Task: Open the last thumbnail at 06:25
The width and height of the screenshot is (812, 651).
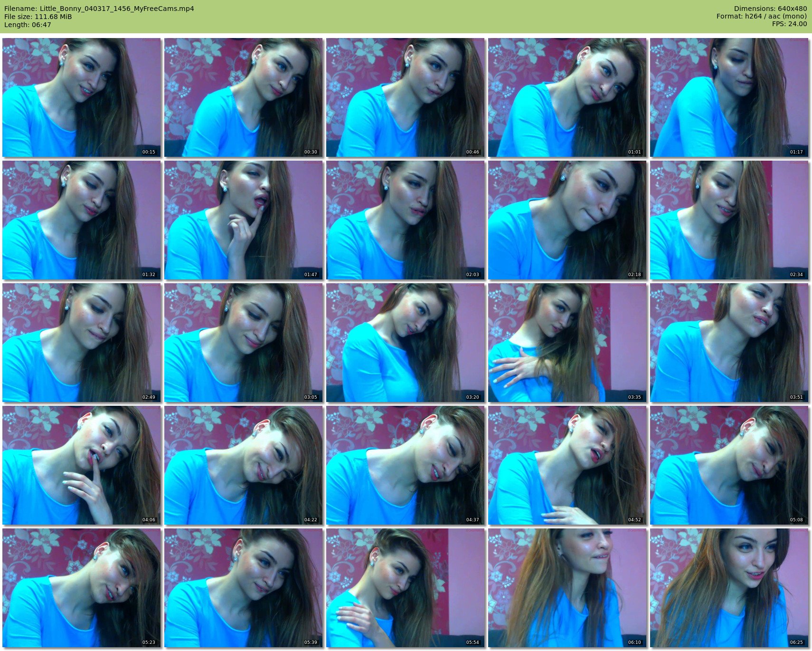Action: [729, 588]
